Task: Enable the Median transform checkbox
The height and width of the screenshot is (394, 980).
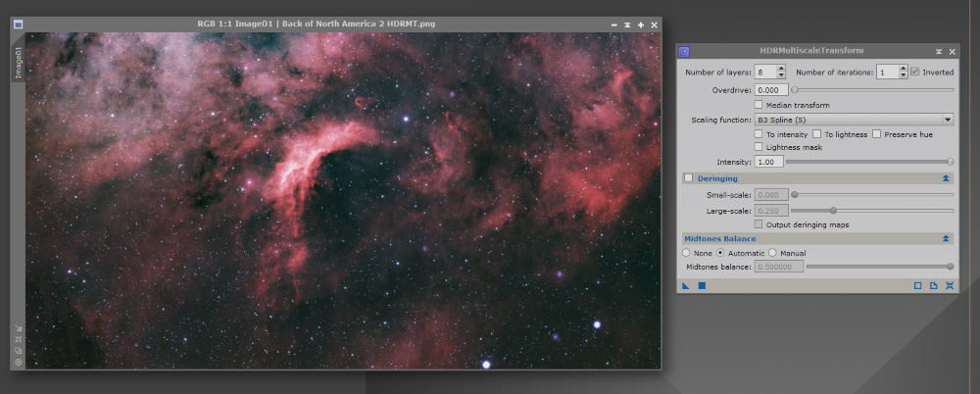Action: click(x=759, y=105)
